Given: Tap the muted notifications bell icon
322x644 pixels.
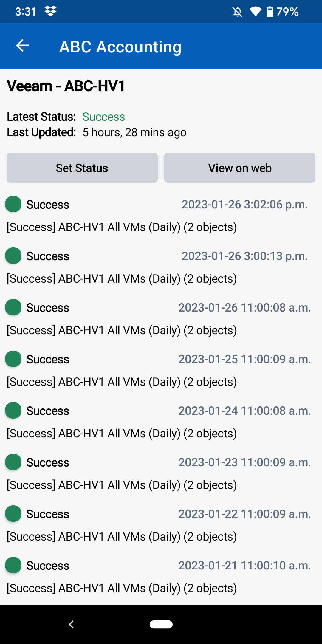Looking at the screenshot, I should pos(237,12).
